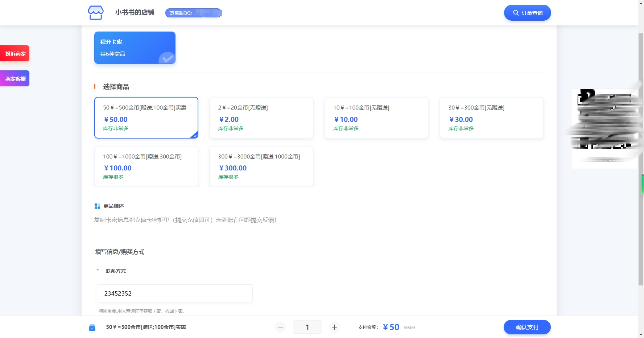Image resolution: width=644 pixels, height=338 pixels.
Task: Select the 100¥=1000金币 product option
Action: [146, 166]
